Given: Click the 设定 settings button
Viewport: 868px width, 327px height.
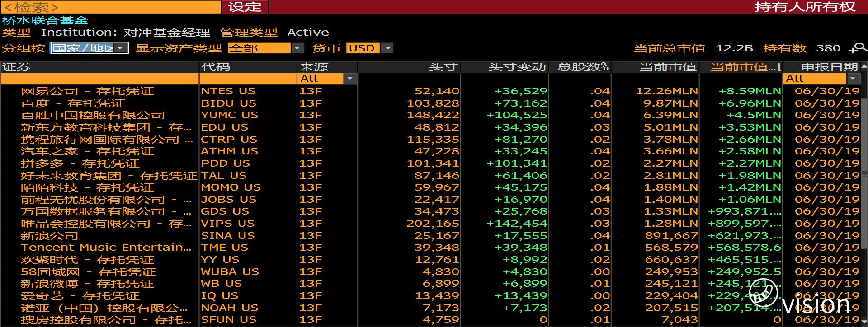Looking at the screenshot, I should [x=245, y=7].
